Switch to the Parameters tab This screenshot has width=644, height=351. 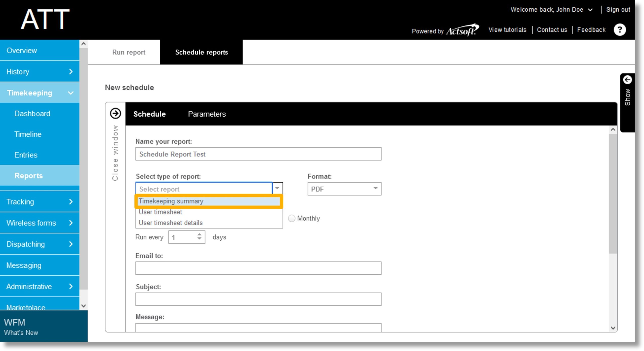[x=207, y=114]
